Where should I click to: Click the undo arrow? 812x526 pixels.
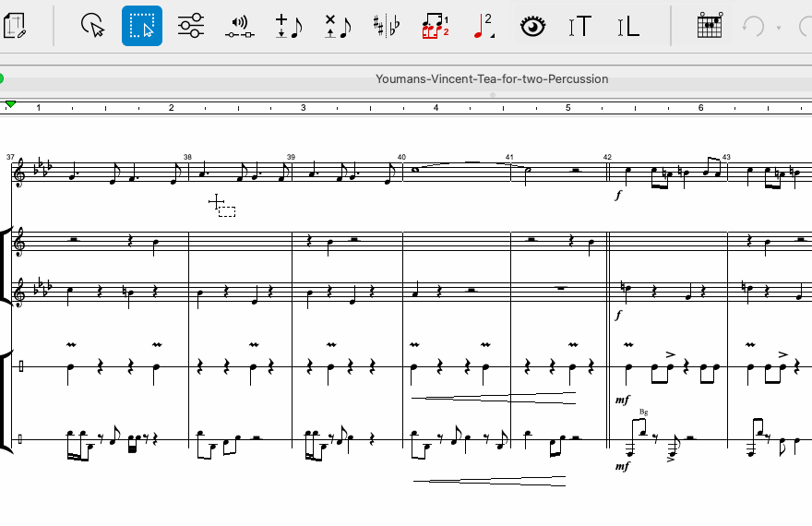754,26
